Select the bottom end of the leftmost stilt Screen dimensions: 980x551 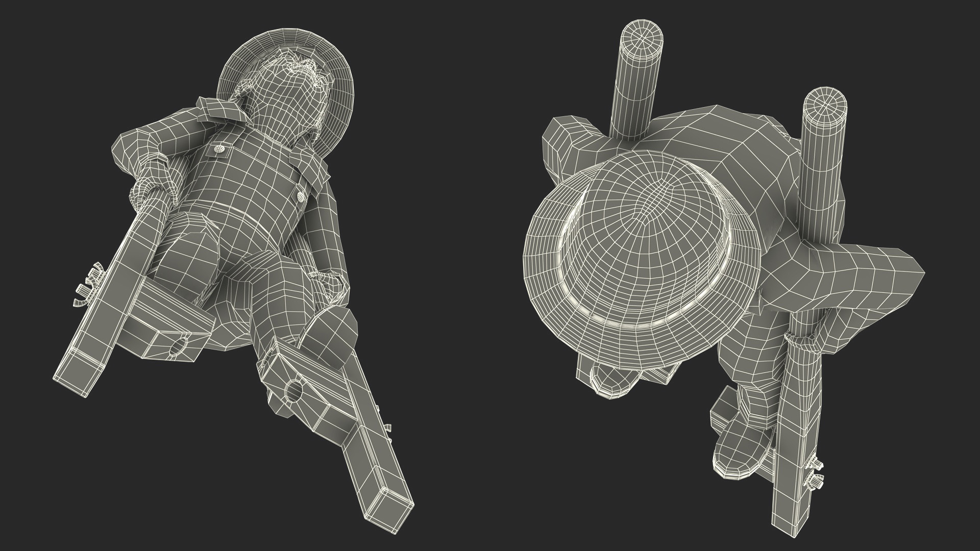(77, 379)
